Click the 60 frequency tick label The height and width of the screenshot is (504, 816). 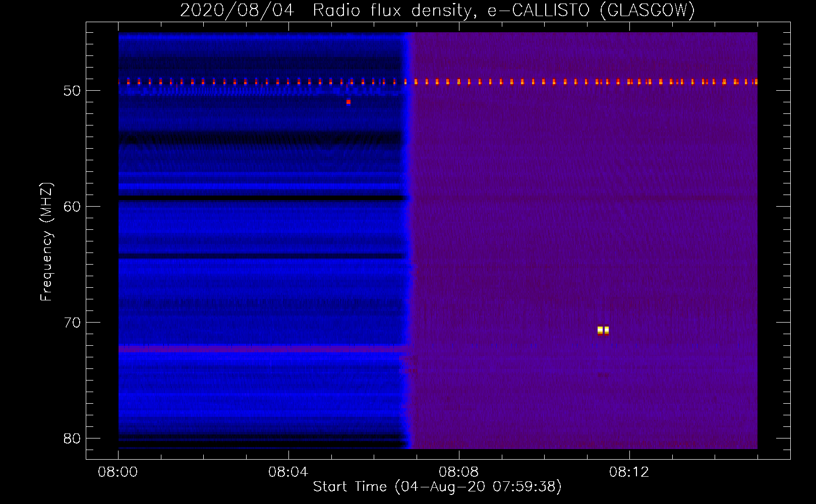click(72, 207)
